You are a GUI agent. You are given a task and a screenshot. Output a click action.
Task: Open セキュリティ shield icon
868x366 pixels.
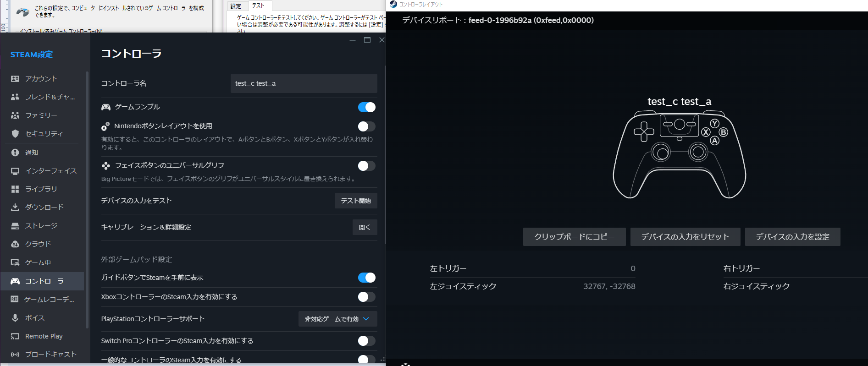(15, 134)
